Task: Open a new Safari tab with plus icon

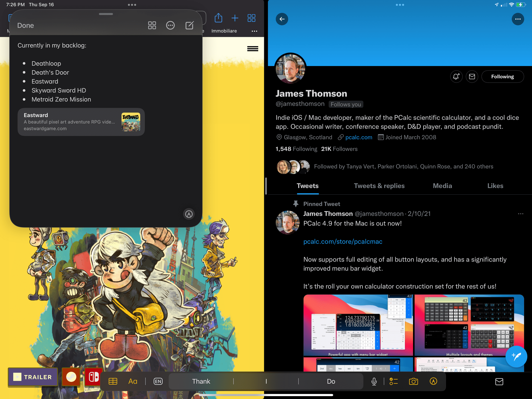Action: point(235,18)
